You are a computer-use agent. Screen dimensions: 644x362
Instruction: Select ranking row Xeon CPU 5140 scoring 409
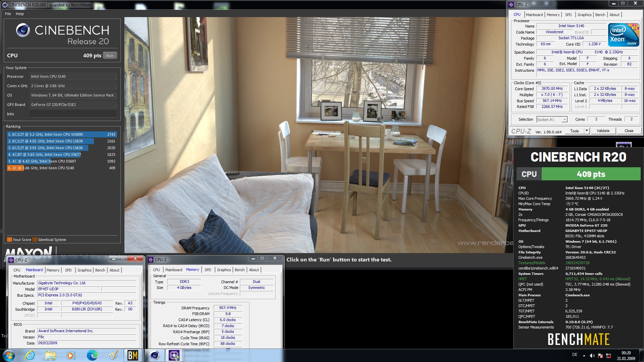pos(62,168)
